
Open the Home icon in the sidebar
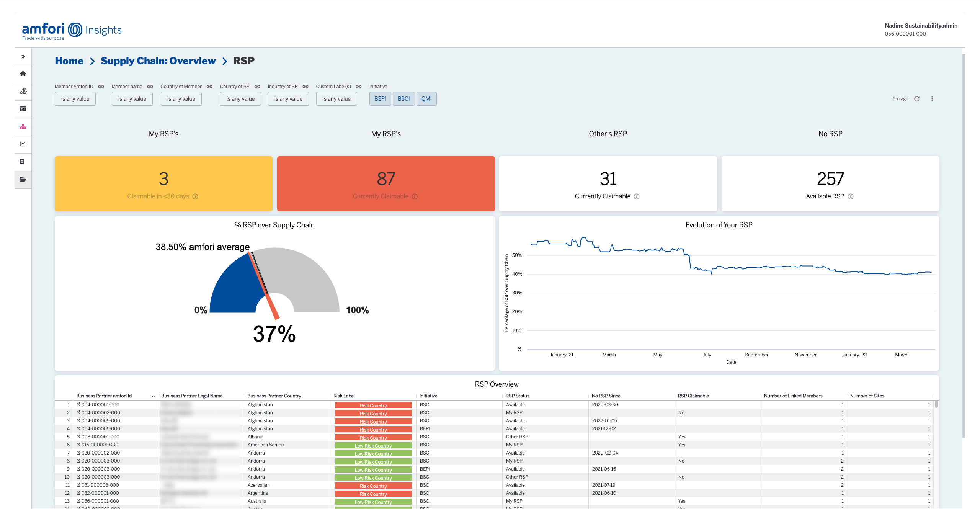23,74
